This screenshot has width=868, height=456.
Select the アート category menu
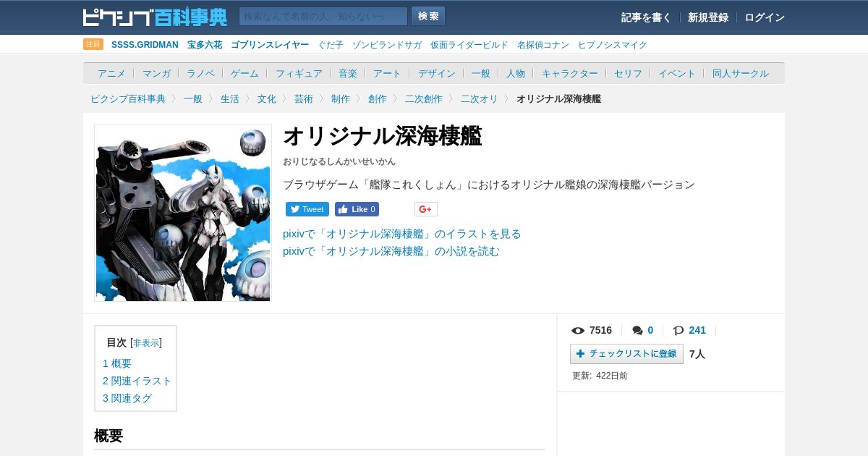click(387, 73)
